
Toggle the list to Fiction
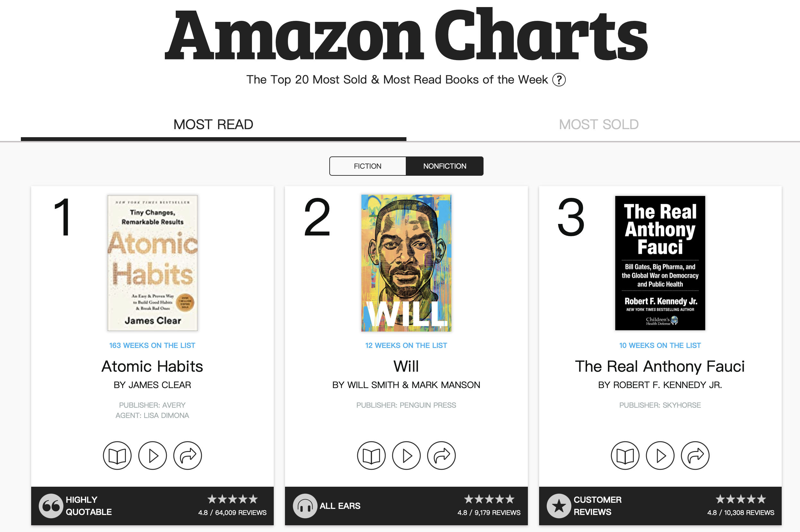(368, 166)
